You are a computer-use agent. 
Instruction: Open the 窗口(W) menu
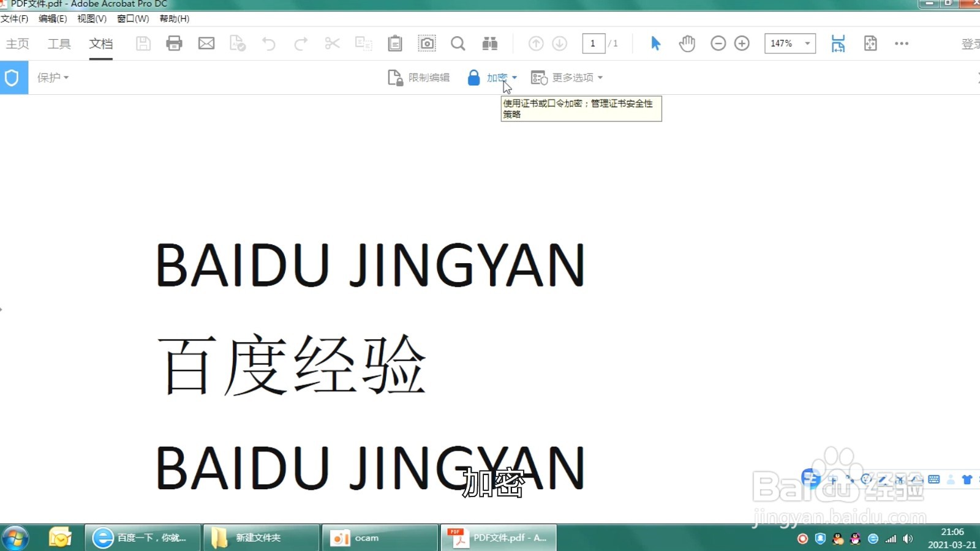pos(133,19)
